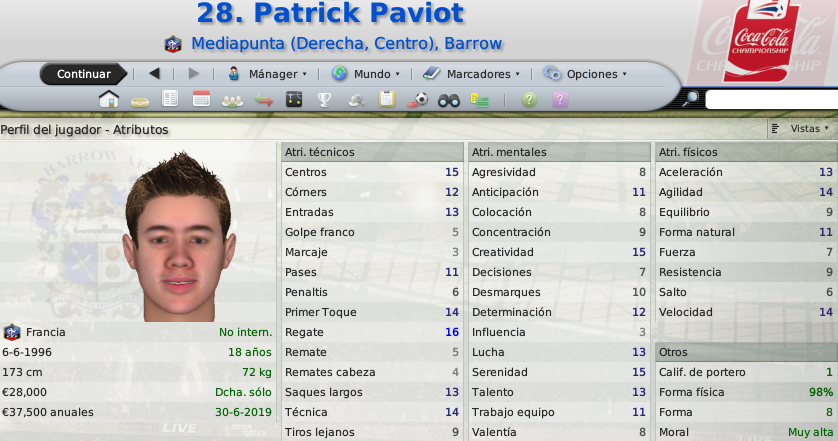Open the Mánager dropdown menu
The image size is (838, 441).
point(267,74)
